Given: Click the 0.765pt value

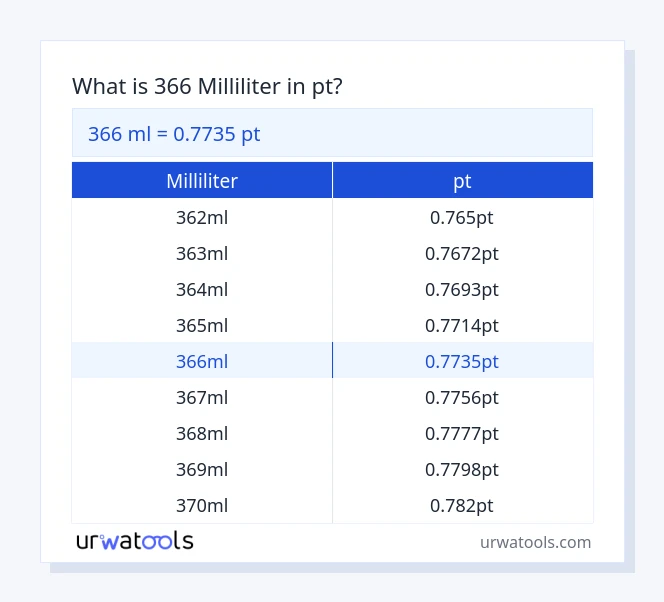Looking at the screenshot, I should pyautogui.click(x=462, y=218).
